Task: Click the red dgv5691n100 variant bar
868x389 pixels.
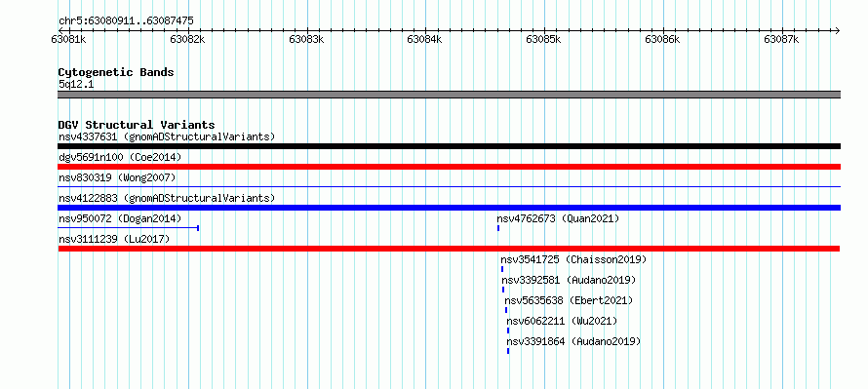Action: (x=449, y=167)
